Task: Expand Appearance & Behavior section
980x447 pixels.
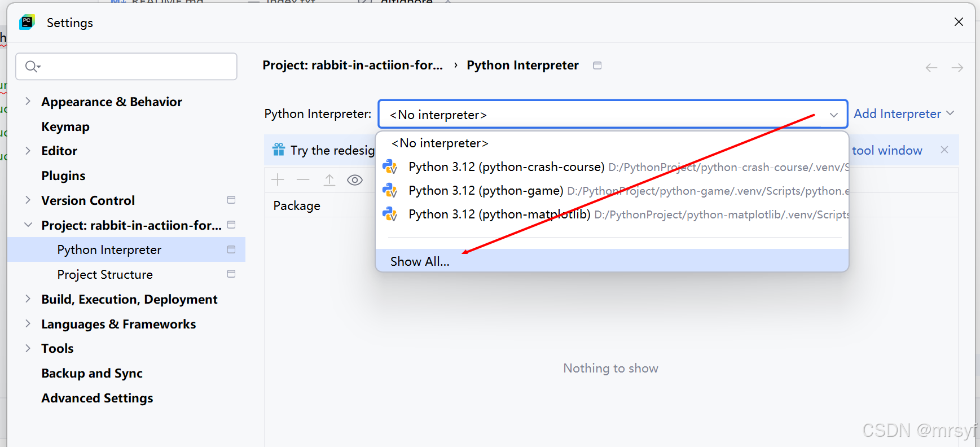Action: click(28, 101)
